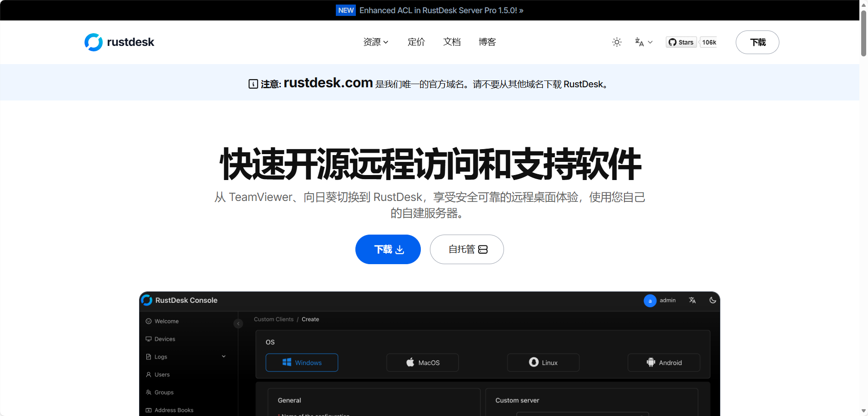Select the Android OS option
This screenshot has height=416, width=868.
coord(664,362)
